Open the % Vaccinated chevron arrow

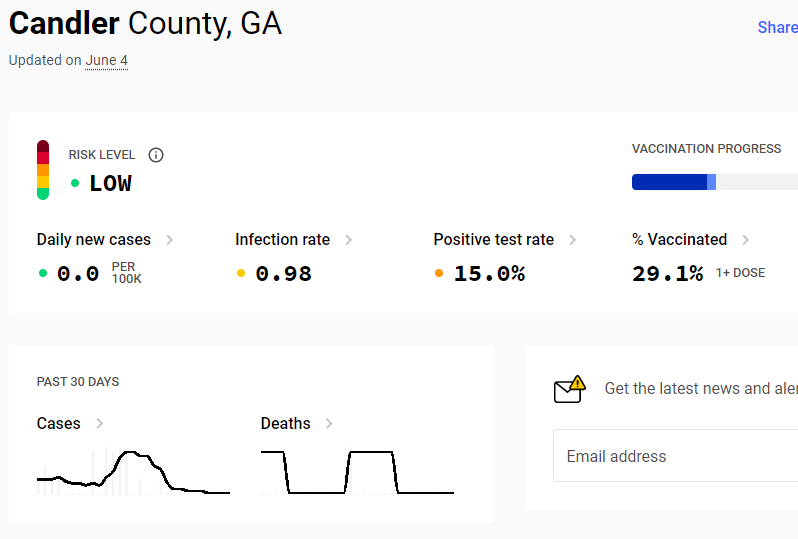coord(746,240)
